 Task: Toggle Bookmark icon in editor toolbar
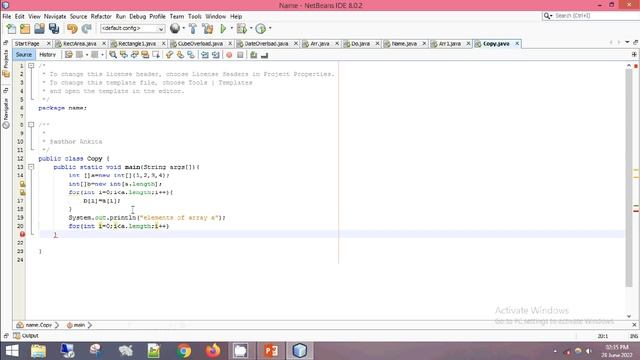(191, 55)
